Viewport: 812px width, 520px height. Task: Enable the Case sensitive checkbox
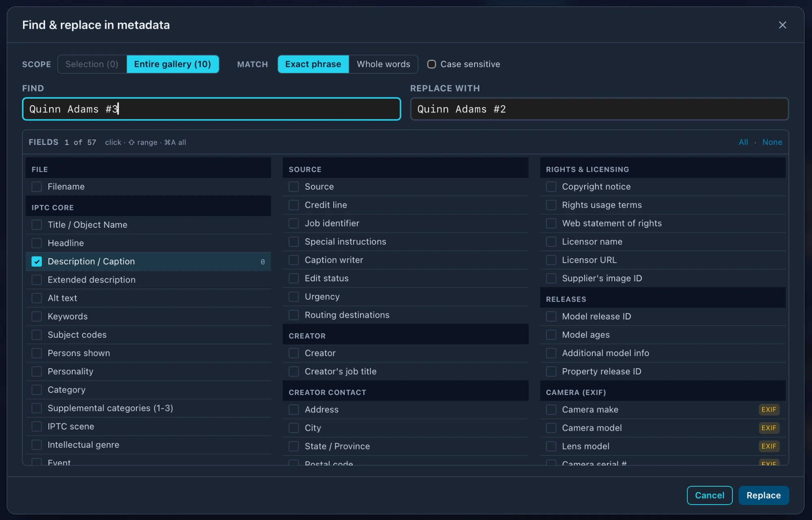coord(432,64)
